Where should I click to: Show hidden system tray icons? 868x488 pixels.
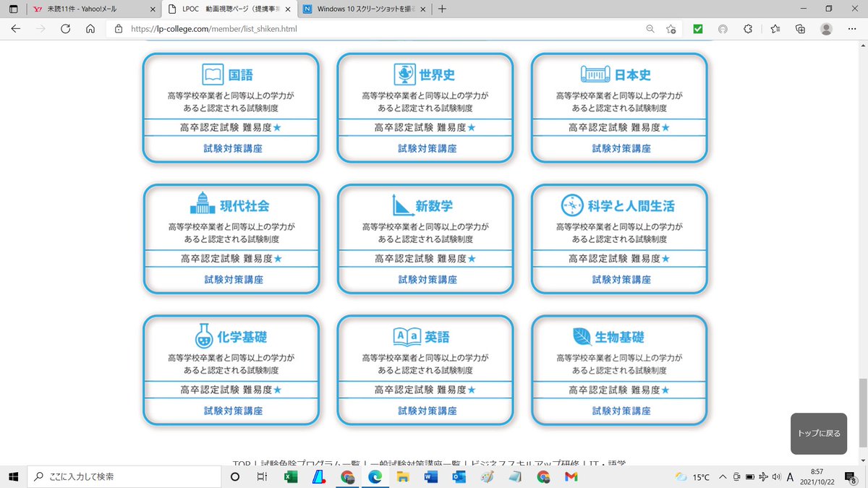tap(723, 476)
